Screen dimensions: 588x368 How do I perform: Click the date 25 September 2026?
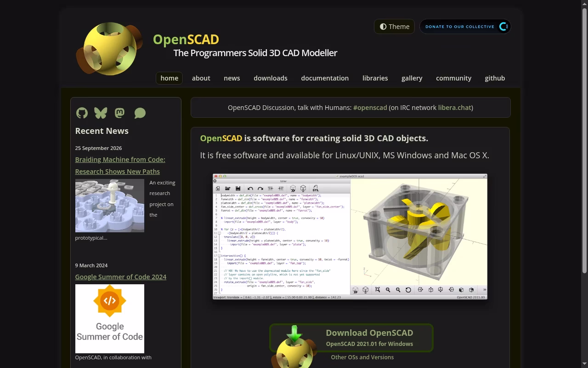pyautogui.click(x=99, y=148)
